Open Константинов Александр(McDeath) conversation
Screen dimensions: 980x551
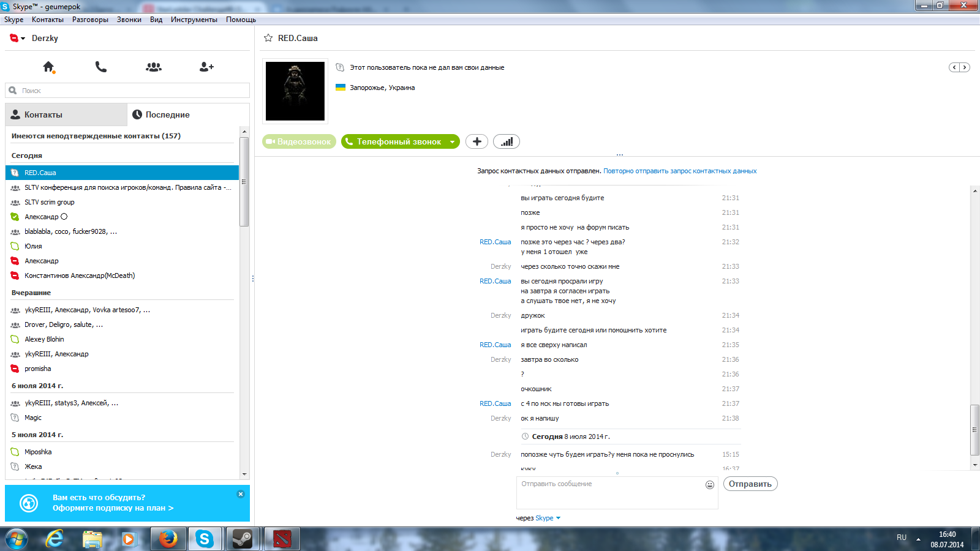(122, 275)
